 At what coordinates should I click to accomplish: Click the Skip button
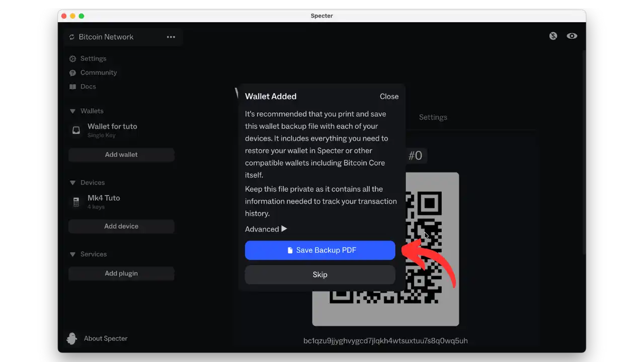pyautogui.click(x=320, y=275)
